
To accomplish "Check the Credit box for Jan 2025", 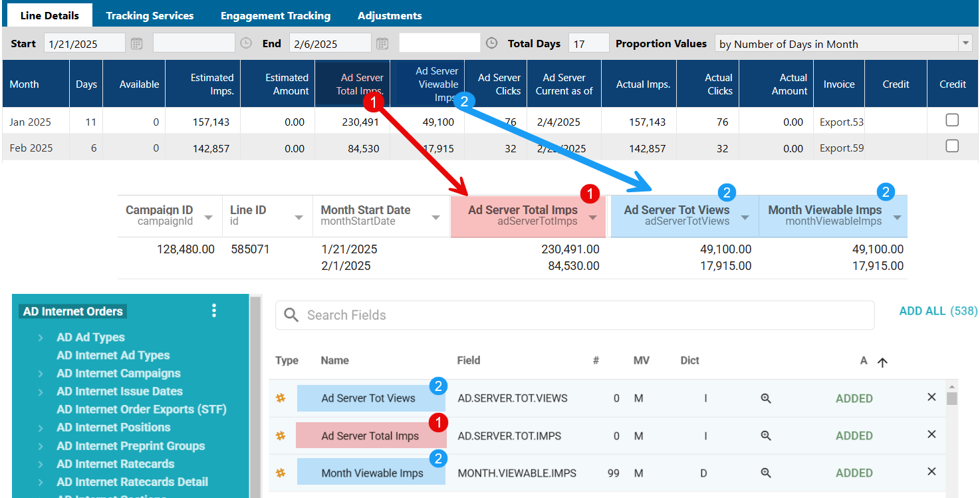I will 952,120.
